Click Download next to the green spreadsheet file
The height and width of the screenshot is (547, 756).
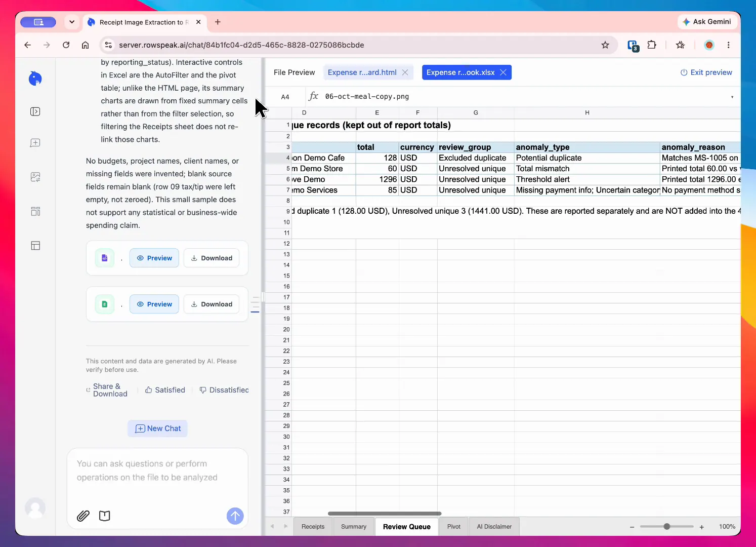[212, 304]
